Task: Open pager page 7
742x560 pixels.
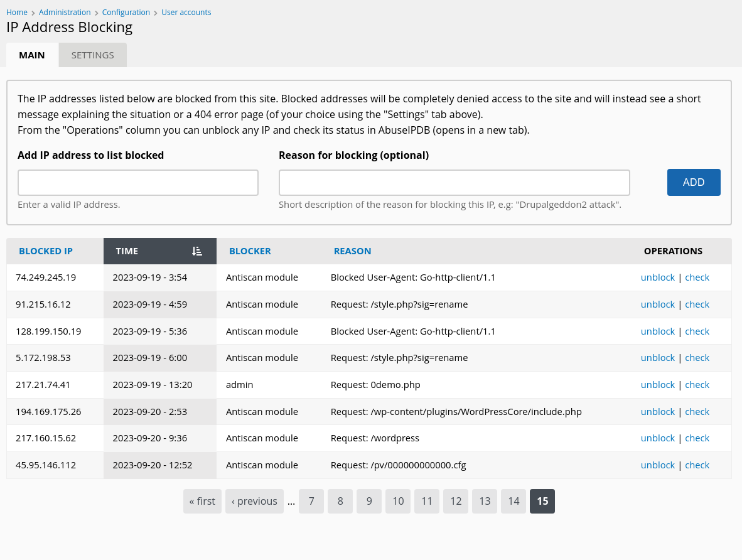Action: 311,502
